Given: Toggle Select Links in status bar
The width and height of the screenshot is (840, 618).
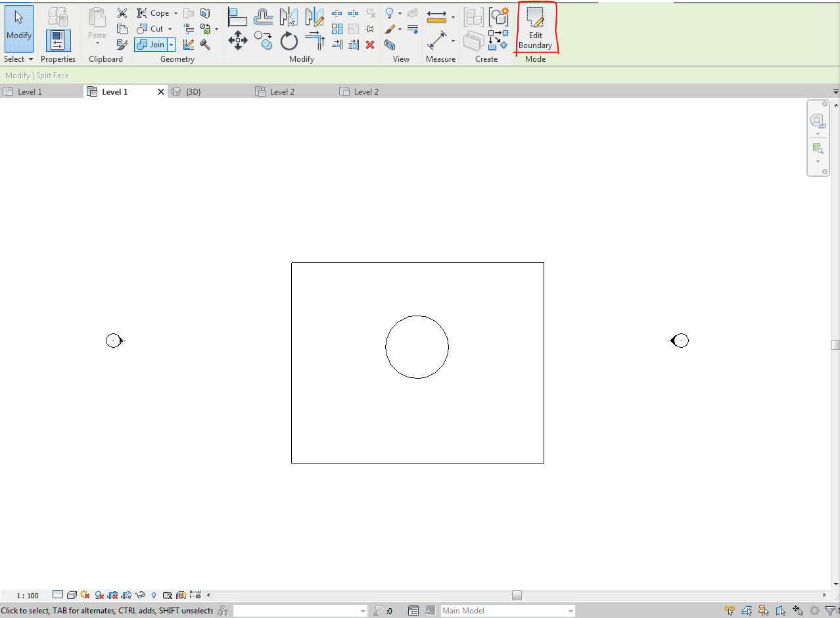Looking at the screenshot, I should (x=730, y=611).
